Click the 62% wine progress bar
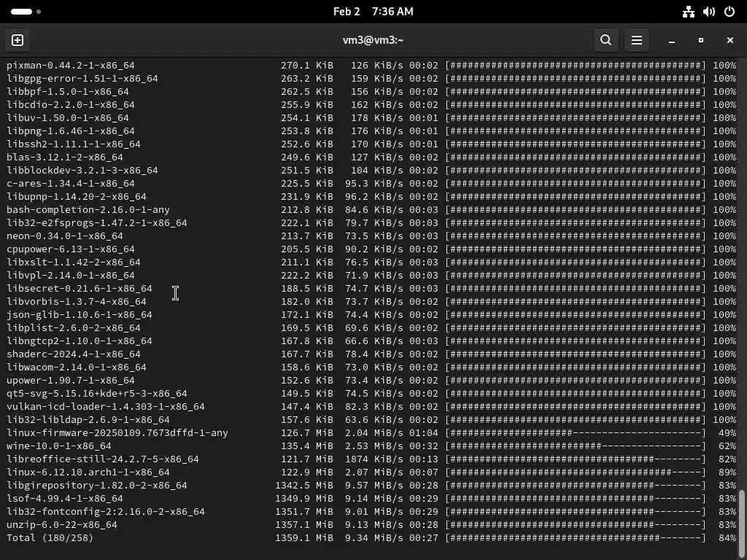The image size is (747, 560). (x=576, y=446)
